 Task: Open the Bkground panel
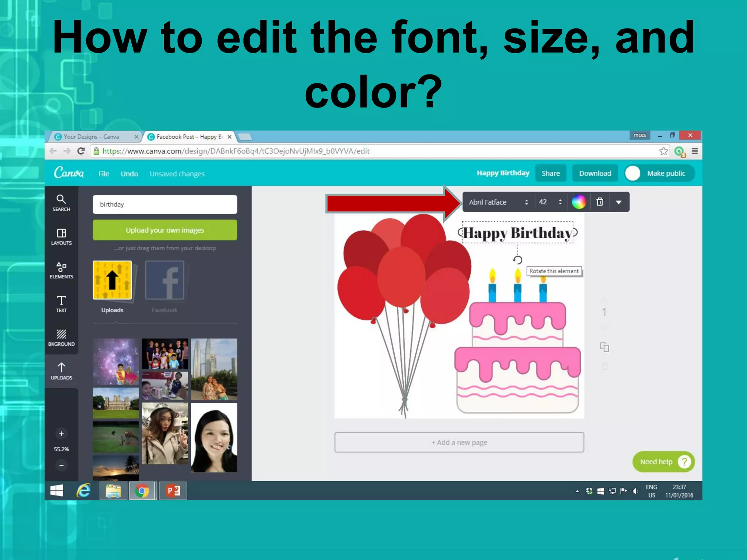(x=61, y=338)
